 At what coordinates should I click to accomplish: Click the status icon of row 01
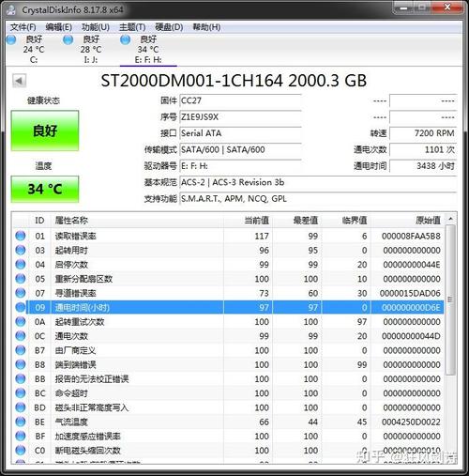point(21,236)
